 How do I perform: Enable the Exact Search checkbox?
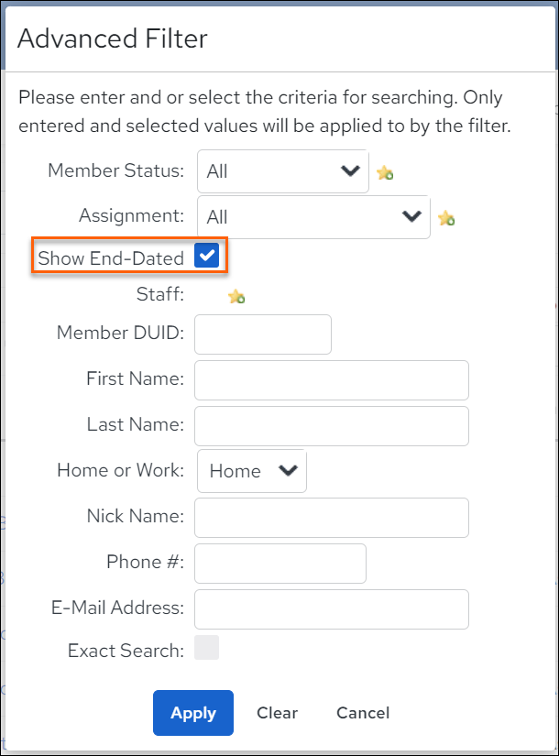coord(206,648)
